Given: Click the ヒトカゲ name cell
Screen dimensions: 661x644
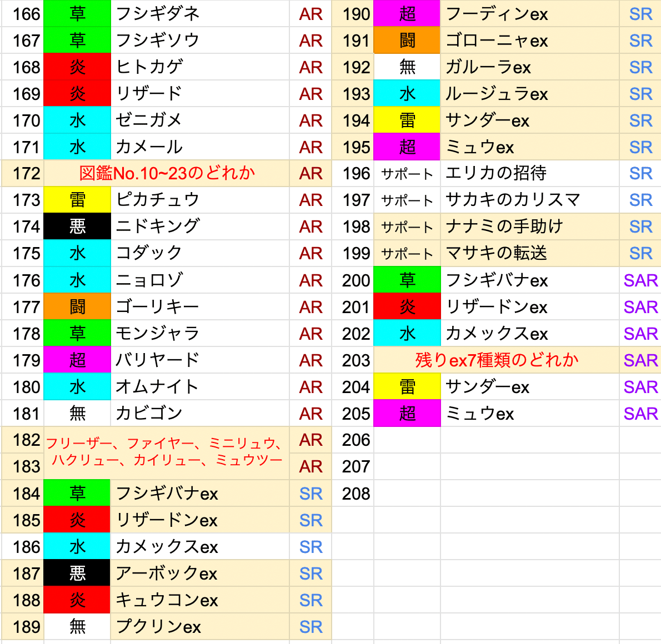Looking at the screenshot, I should pos(200,67).
